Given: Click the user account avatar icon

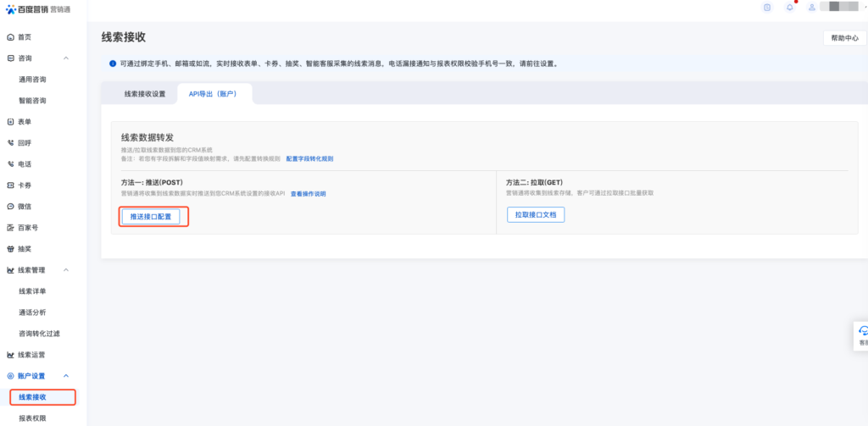Looking at the screenshot, I should pos(812,8).
